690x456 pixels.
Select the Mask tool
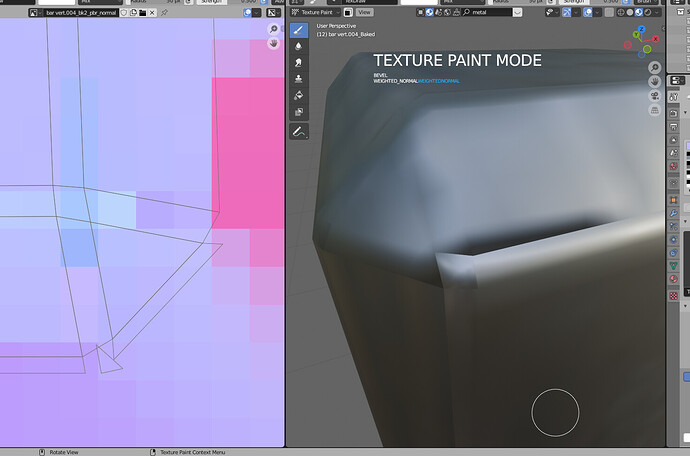click(x=299, y=112)
